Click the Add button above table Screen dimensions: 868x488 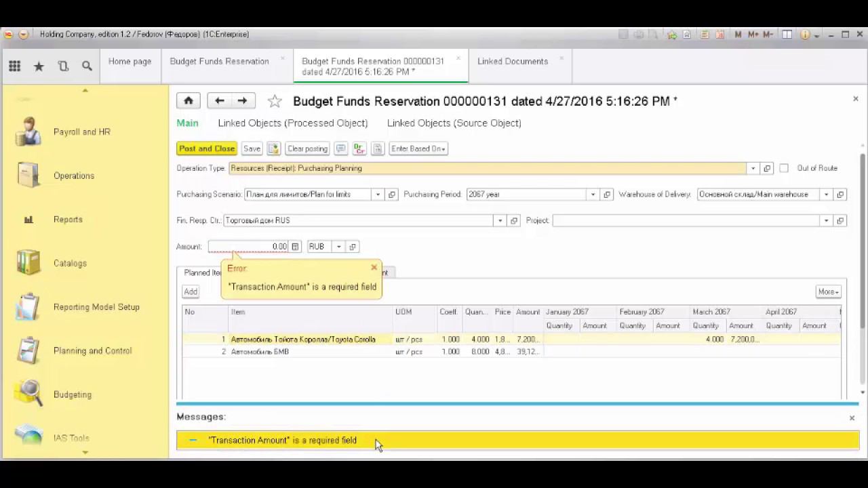(x=191, y=291)
